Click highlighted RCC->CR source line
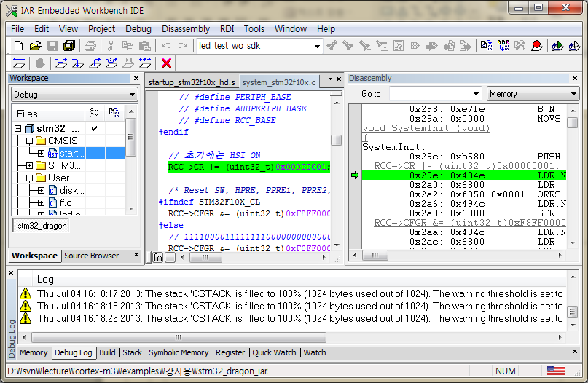Image resolution: width=588 pixels, height=383 pixels. point(249,167)
